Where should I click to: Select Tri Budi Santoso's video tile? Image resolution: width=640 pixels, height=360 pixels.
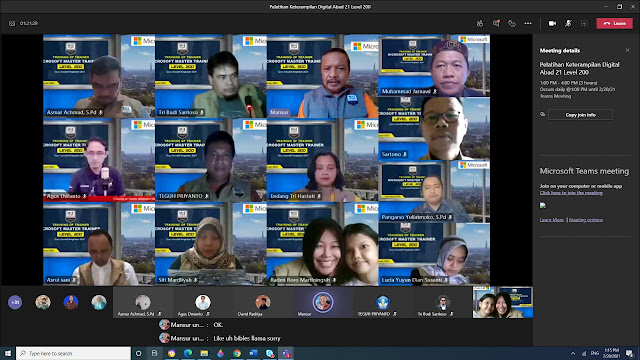211,76
